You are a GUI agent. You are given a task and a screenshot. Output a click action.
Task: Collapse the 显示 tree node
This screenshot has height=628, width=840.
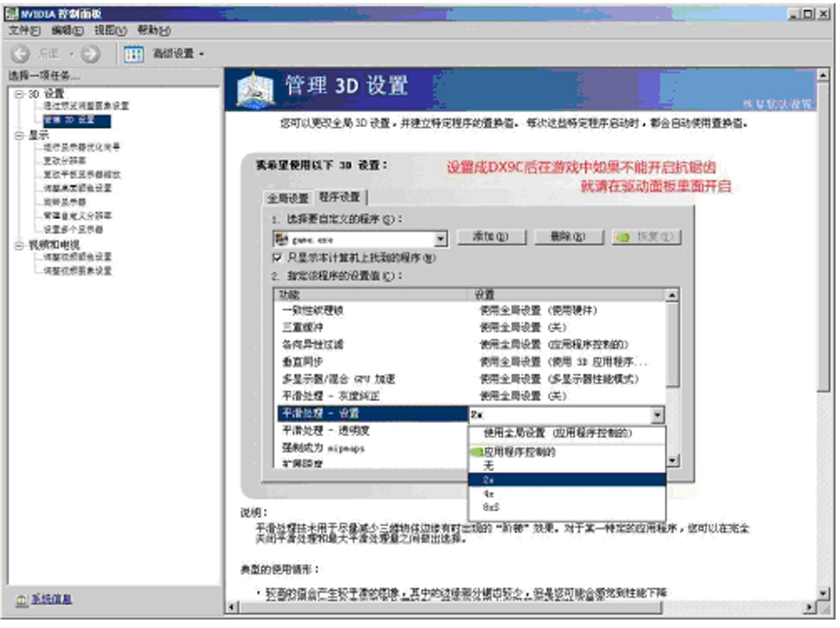(x=19, y=135)
